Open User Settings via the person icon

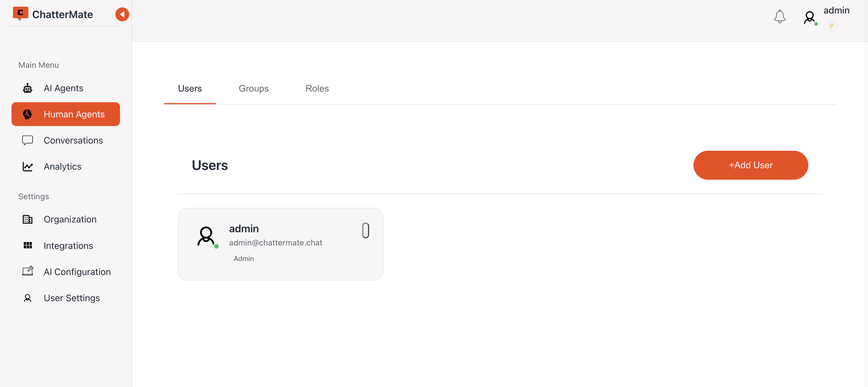(x=27, y=298)
